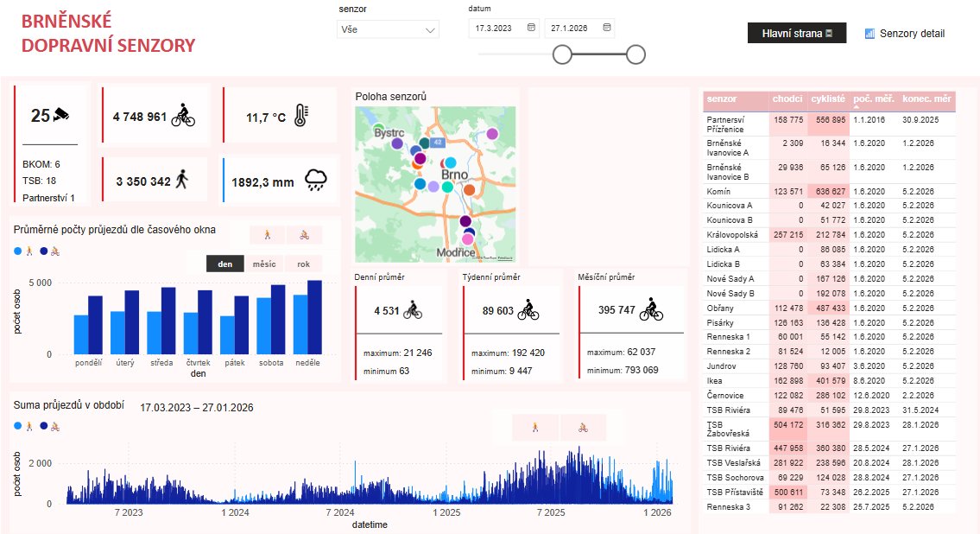Open the senzor dropdown set to Vše

point(388,29)
